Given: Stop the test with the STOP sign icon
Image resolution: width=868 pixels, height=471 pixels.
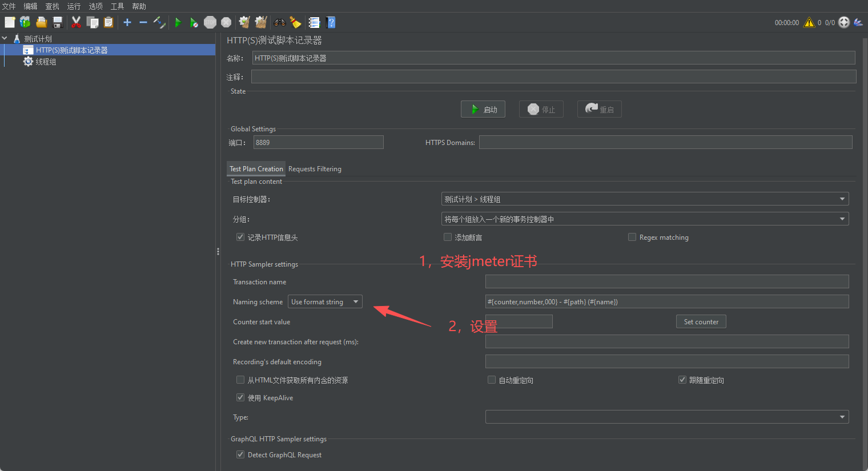Looking at the screenshot, I should (x=210, y=22).
